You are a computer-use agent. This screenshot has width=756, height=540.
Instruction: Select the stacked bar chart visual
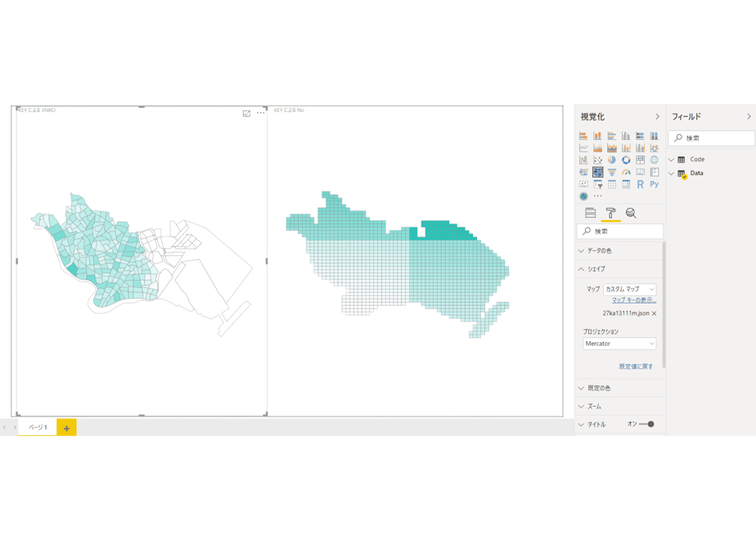583,136
